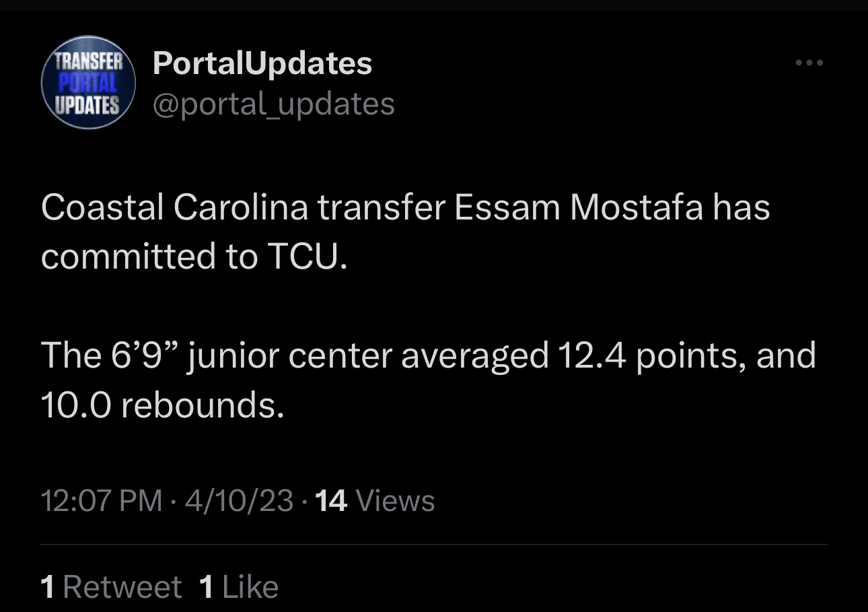868x612 pixels.
Task: Open the Transfer Portal Updates profile avatar
Action: (89, 82)
